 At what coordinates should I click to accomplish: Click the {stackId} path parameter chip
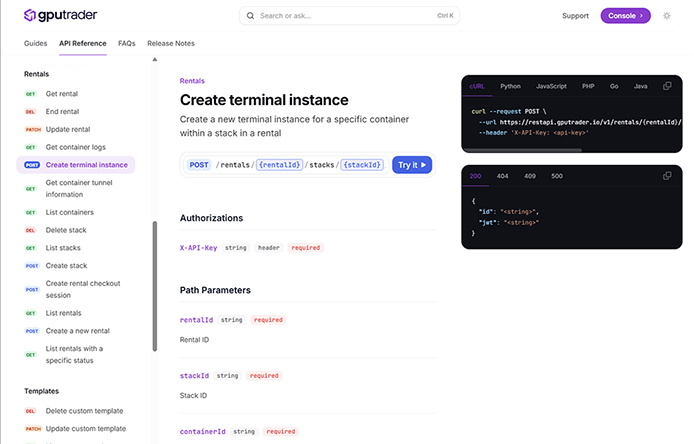[x=362, y=165]
